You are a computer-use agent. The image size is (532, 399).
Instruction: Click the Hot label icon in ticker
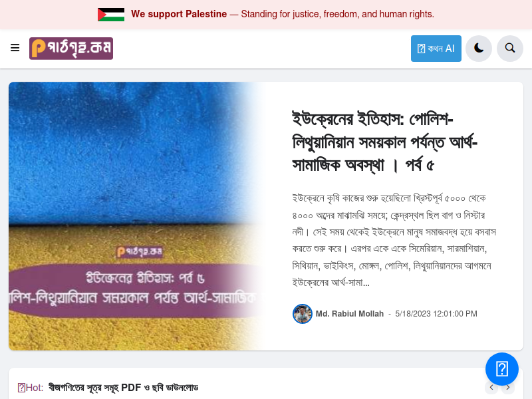click(x=21, y=388)
